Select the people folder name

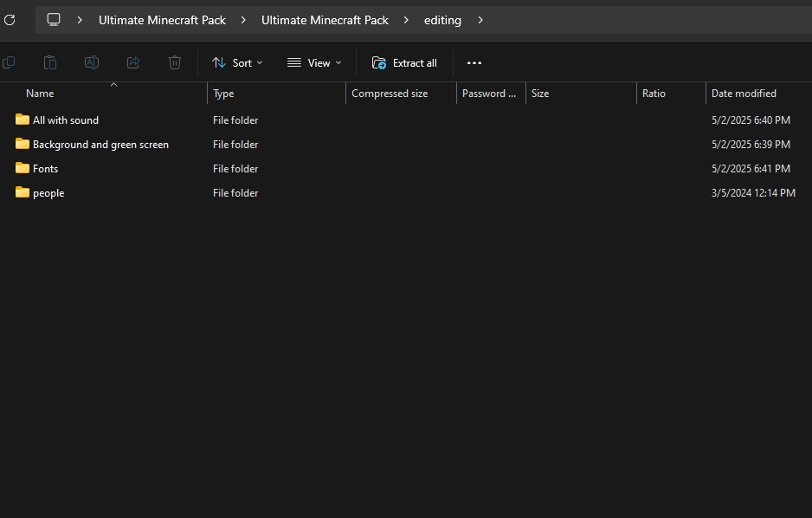(48, 193)
